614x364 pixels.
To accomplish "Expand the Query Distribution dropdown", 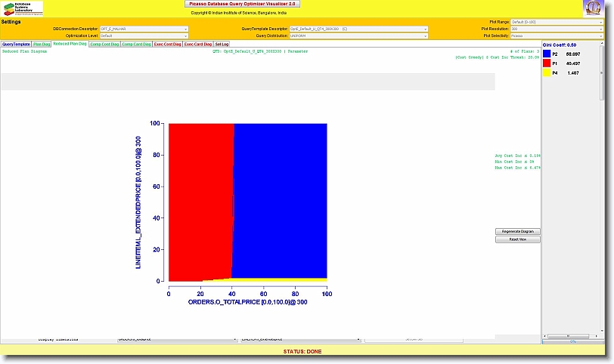I will [359, 35].
